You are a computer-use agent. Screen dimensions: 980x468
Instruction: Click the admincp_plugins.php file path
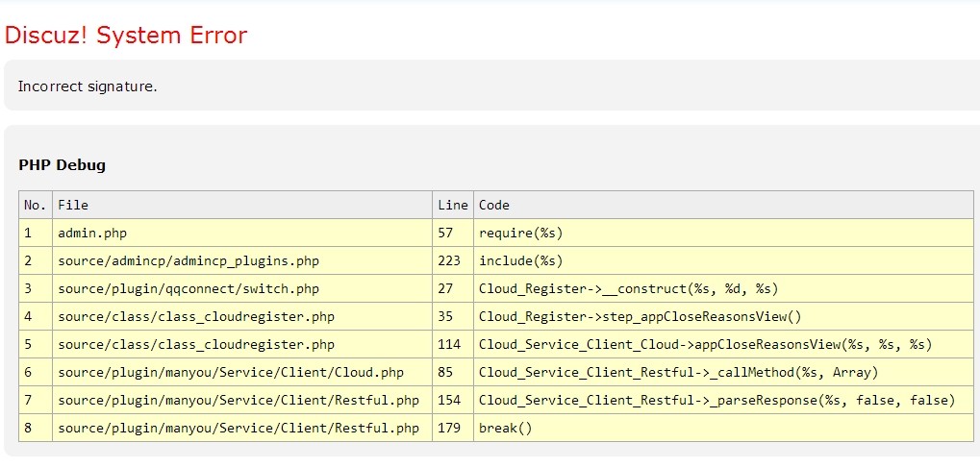(x=188, y=260)
